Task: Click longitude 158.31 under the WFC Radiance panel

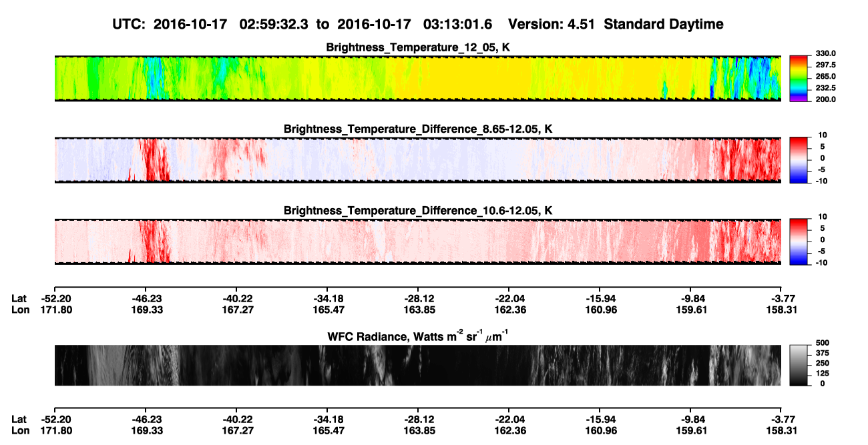Action: tap(781, 430)
